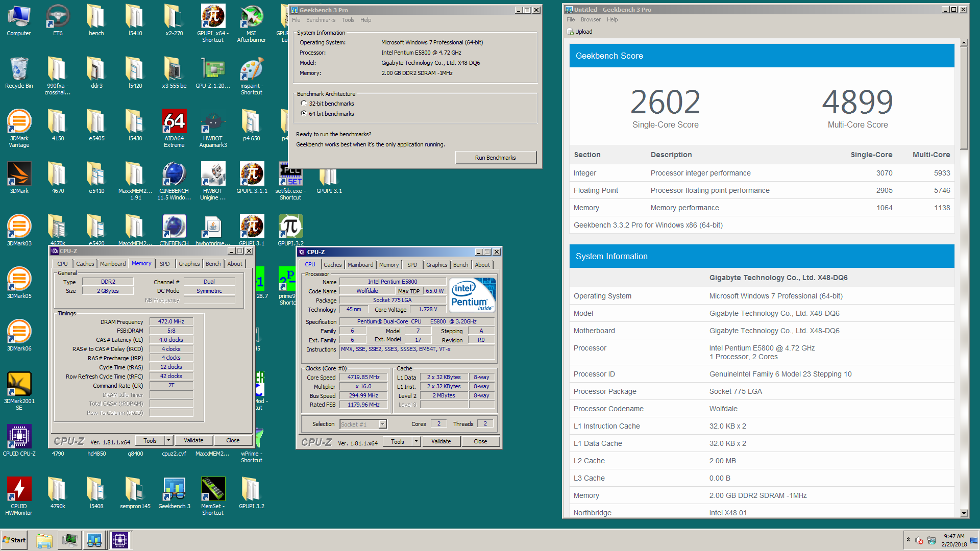Viewport: 980px width, 551px height.
Task: Click Validate in the CPU tab CPU-Z window
Action: point(441,441)
